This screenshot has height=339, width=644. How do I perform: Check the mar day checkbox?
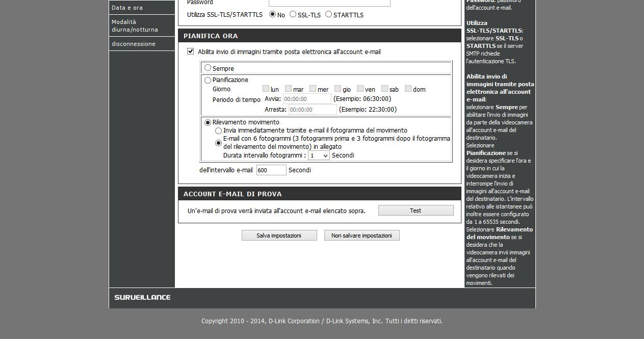(x=288, y=89)
